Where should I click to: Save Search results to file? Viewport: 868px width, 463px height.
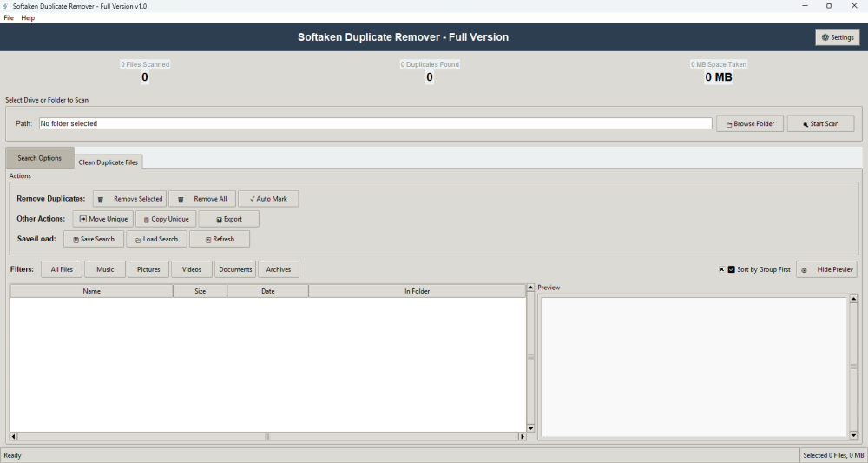pos(94,239)
